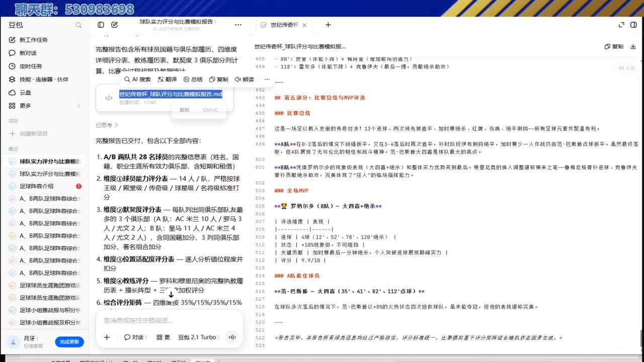Viewport: 644px width, 362px height.
Task: Click 总结 in selection toolbar
Action: point(193,79)
